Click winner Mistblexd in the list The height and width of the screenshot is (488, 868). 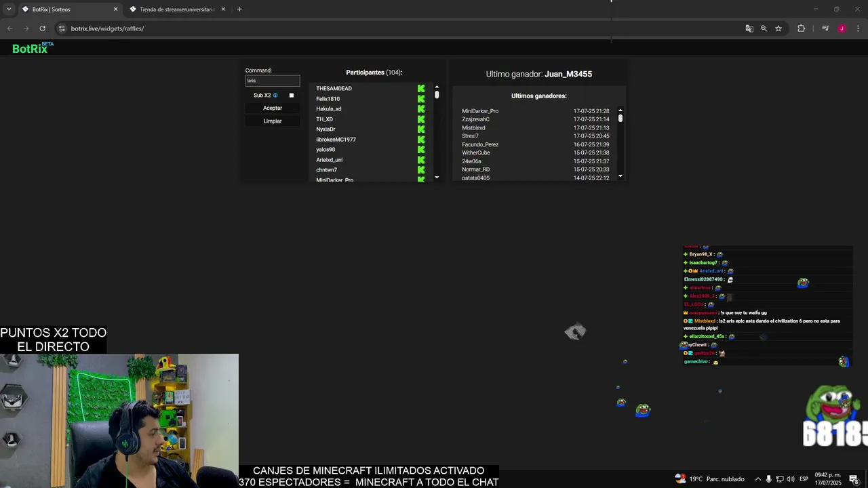(x=473, y=128)
